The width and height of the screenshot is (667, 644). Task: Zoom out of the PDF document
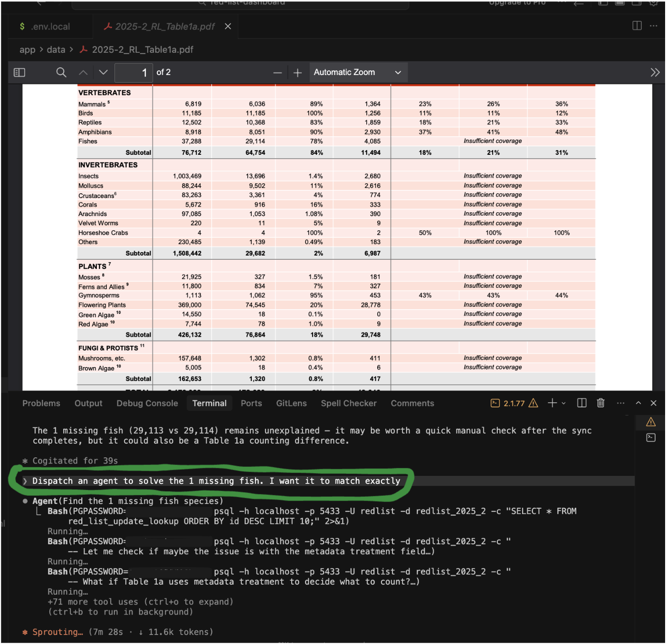tap(277, 73)
